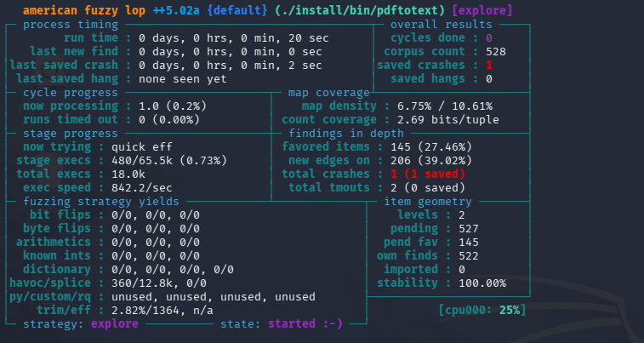Select the stage execs value '480/65.5k (0.73%)'
This screenshot has width=644, height=343.
tap(169, 160)
